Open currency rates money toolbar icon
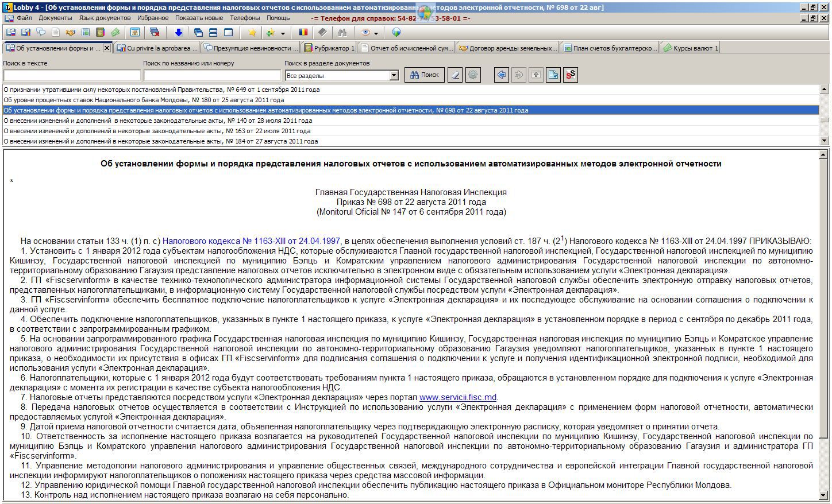The height and width of the screenshot is (504, 832). click(x=115, y=33)
